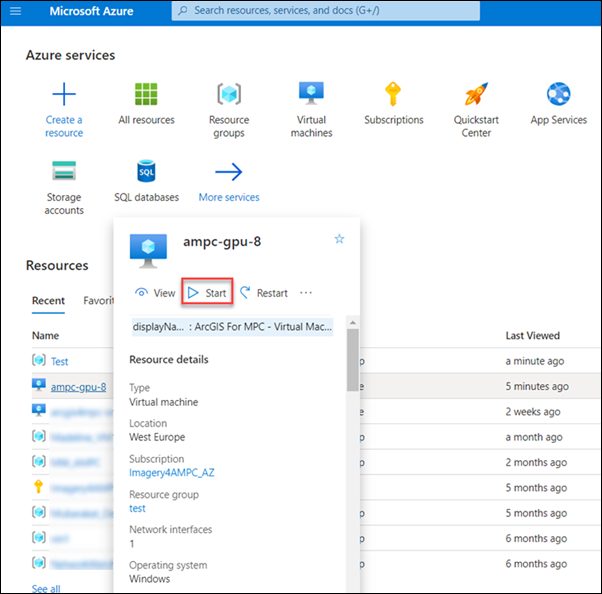Switch to the Favorite tab
602x594 pixels.
pos(99,301)
